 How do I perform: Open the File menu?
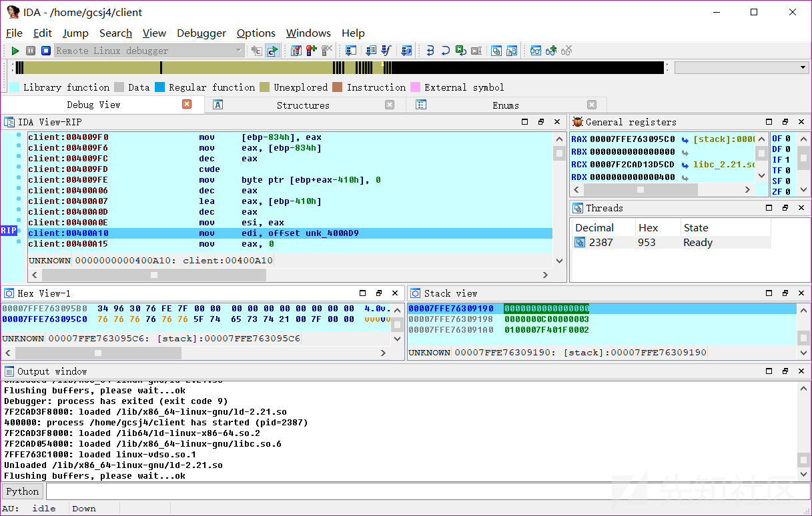(14, 33)
